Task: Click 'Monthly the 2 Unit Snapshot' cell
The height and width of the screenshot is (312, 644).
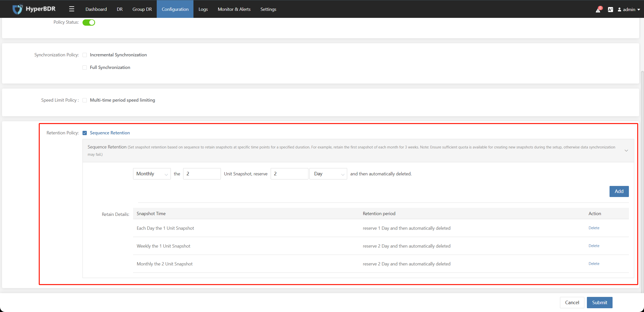Action: point(165,264)
